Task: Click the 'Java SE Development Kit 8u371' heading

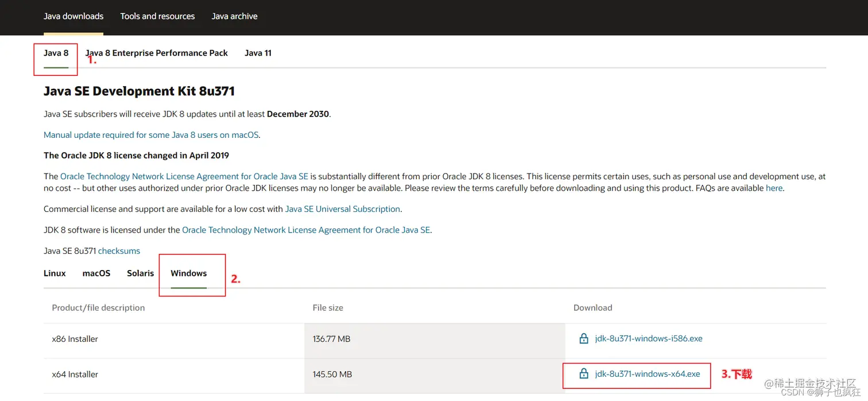Action: (139, 91)
